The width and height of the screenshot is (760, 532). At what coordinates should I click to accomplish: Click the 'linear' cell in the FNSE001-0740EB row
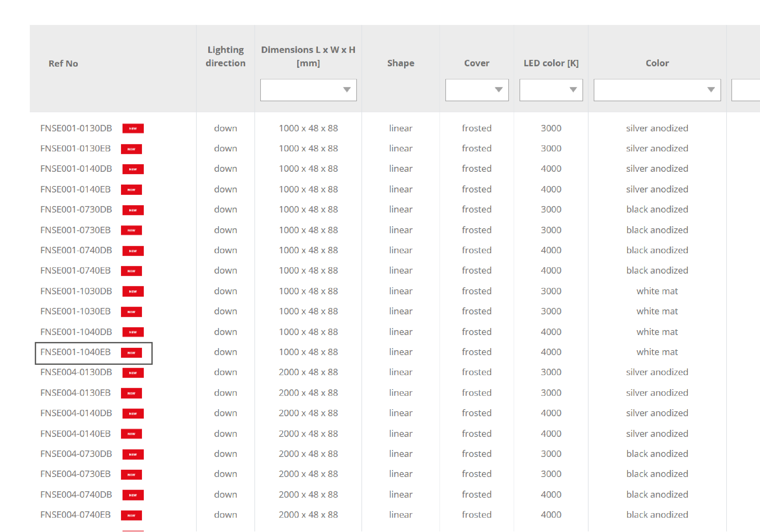coord(401,271)
